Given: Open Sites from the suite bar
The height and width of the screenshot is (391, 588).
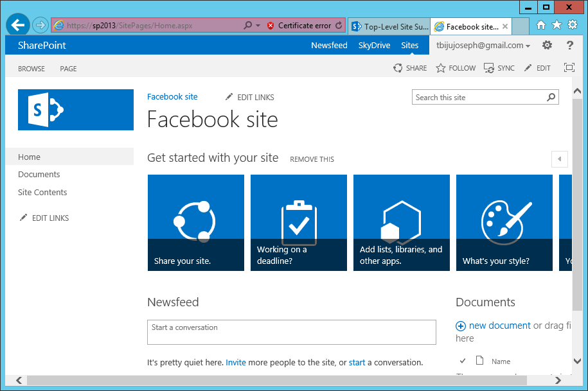Looking at the screenshot, I should point(409,46).
